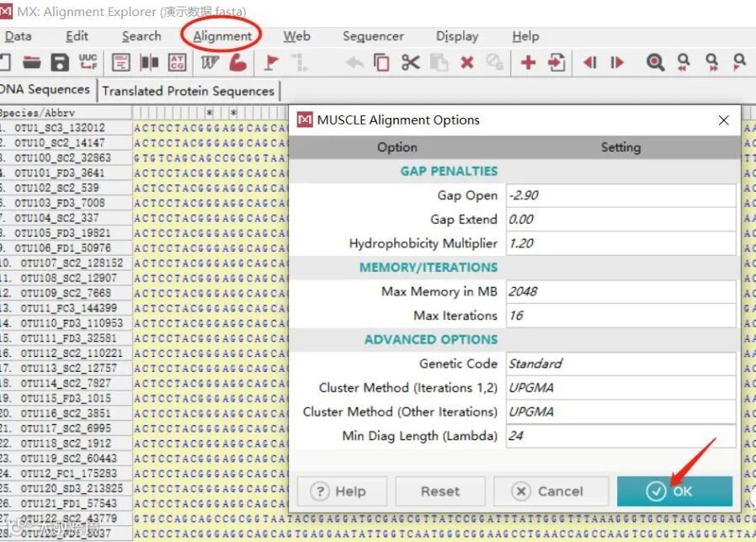Open the Edit menu
Viewport: 756px width, 542px height.
77,36
